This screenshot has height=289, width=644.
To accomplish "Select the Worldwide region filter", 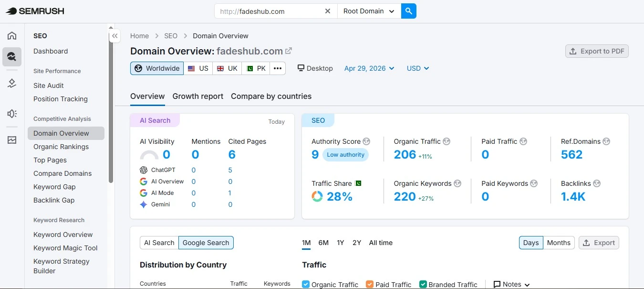I will (157, 68).
